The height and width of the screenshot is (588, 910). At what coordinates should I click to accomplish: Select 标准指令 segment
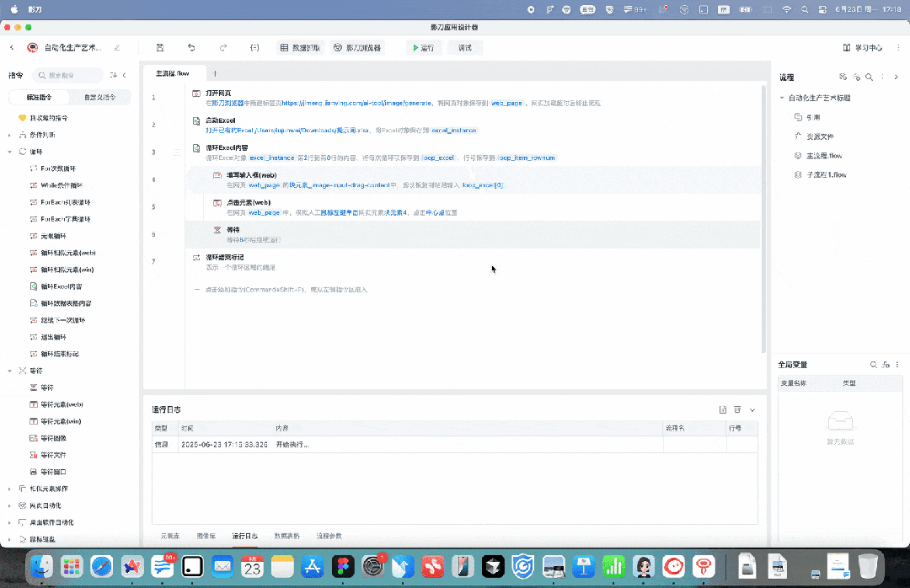click(x=39, y=97)
